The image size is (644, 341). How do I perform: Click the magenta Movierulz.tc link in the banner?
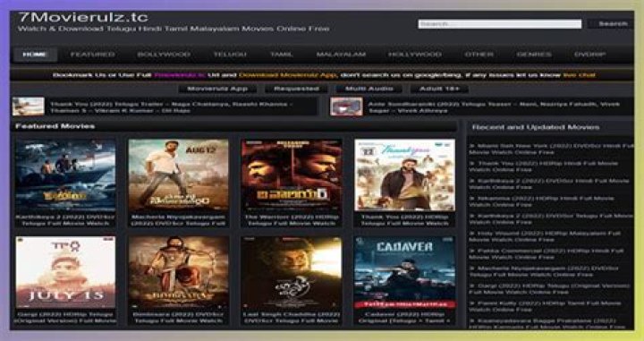[x=180, y=75]
